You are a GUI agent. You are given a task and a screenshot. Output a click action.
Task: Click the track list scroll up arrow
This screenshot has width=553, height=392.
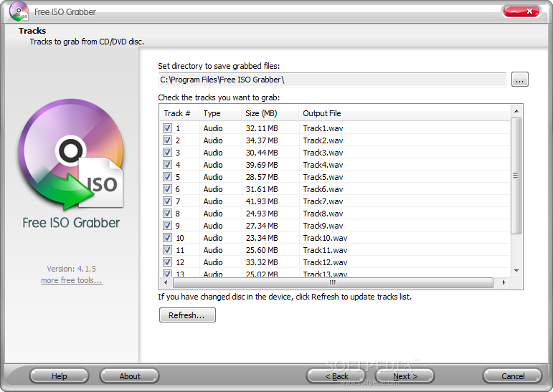tap(516, 111)
